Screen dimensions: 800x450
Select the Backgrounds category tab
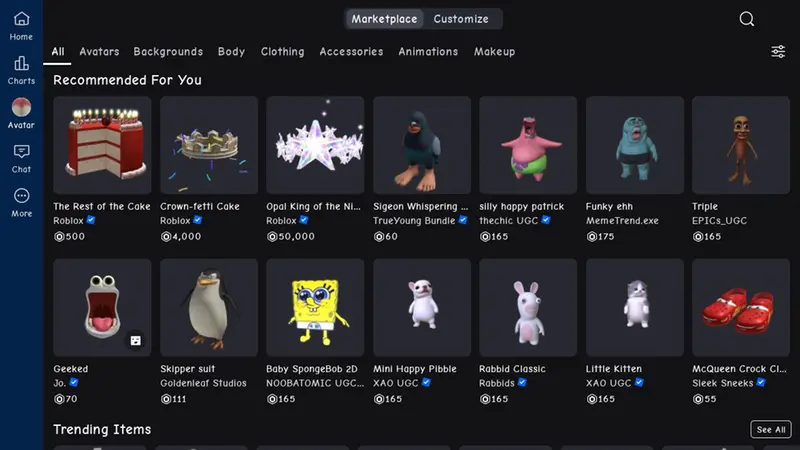(168, 52)
